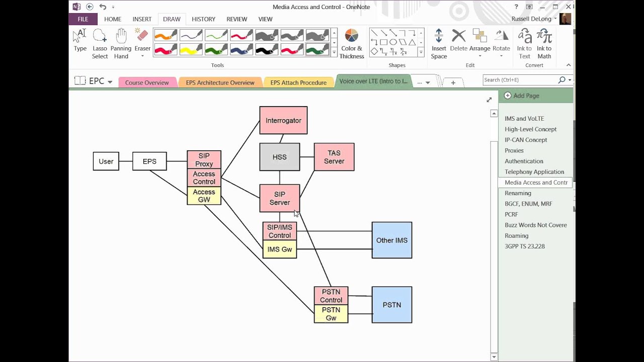Select the Other IMS blue box
The height and width of the screenshot is (362, 644).
click(x=392, y=240)
